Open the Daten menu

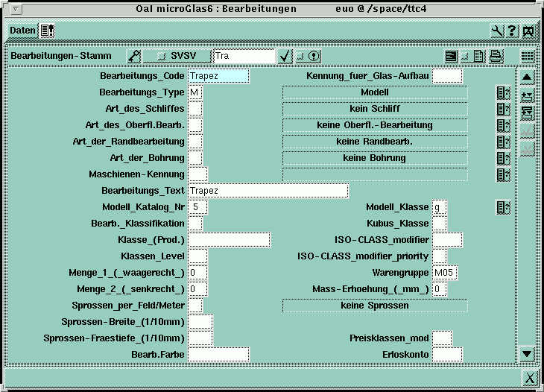pos(22,31)
